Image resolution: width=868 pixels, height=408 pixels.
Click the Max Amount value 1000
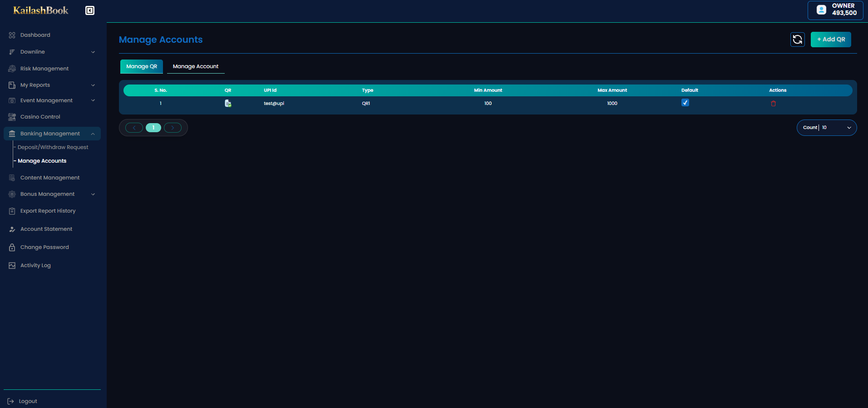click(x=612, y=104)
